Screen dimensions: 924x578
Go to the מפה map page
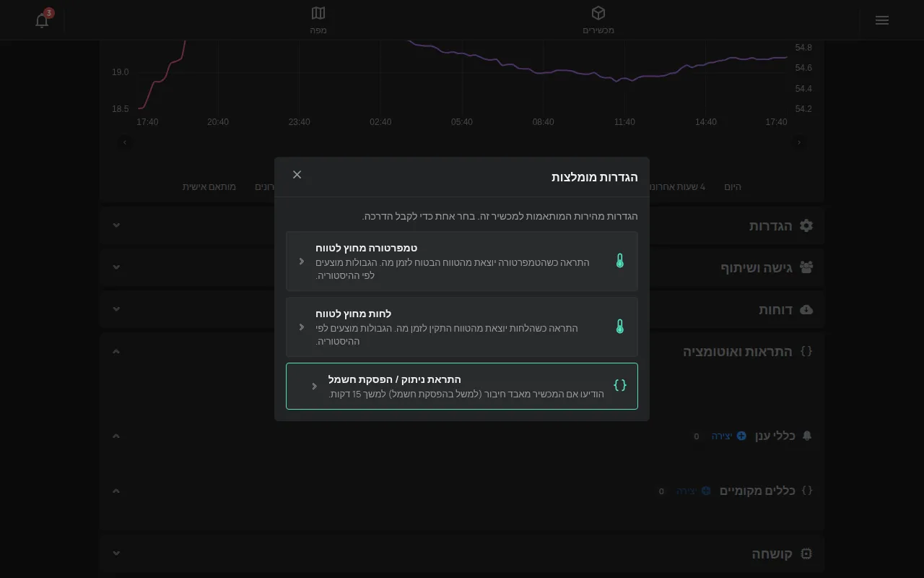pos(318,20)
